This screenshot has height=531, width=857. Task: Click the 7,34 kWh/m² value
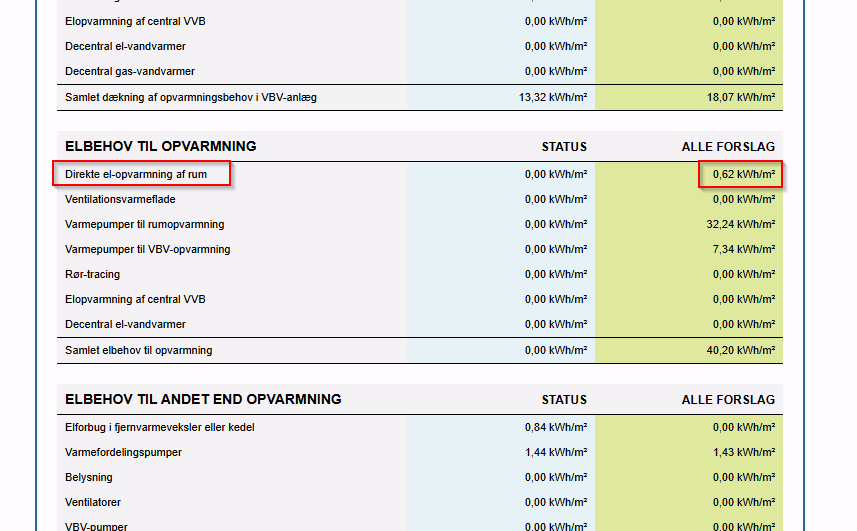(744, 249)
